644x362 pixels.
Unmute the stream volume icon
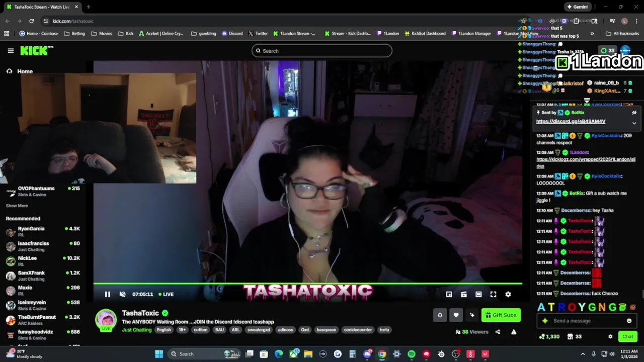pos(122,294)
